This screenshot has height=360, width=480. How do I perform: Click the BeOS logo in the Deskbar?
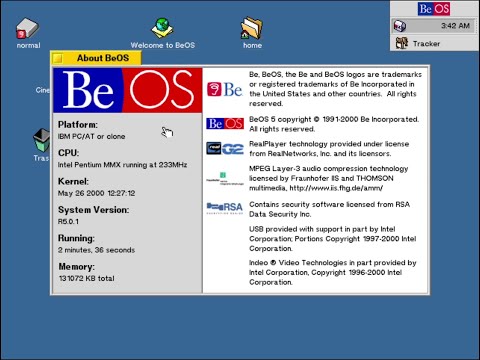(x=434, y=9)
